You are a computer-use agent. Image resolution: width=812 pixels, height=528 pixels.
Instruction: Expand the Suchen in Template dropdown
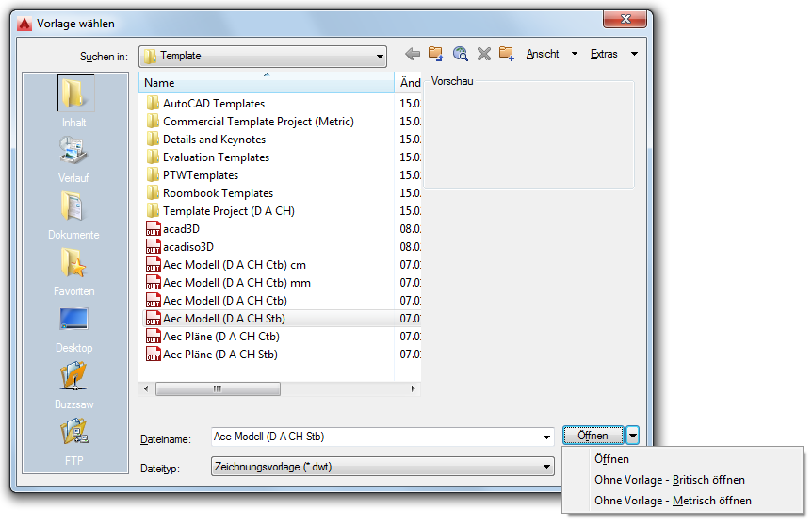pos(263,56)
